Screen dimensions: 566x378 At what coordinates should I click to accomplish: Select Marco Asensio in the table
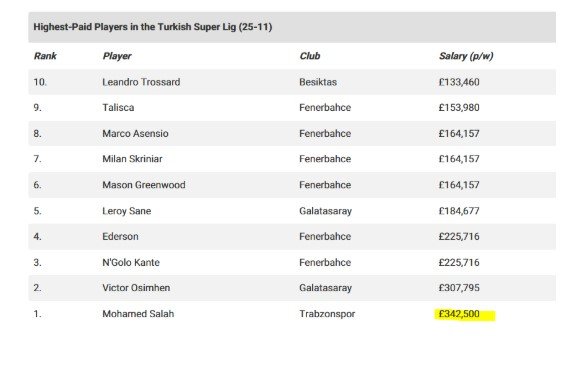tap(135, 134)
